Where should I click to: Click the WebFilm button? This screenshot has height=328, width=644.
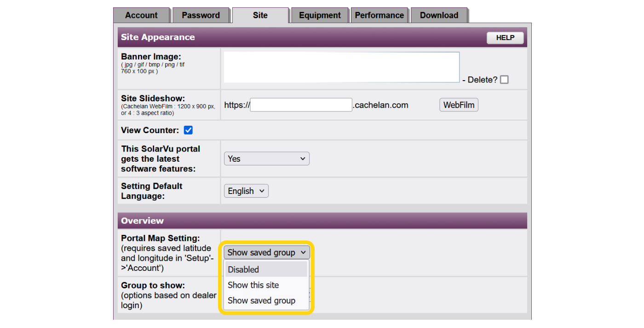[458, 105]
